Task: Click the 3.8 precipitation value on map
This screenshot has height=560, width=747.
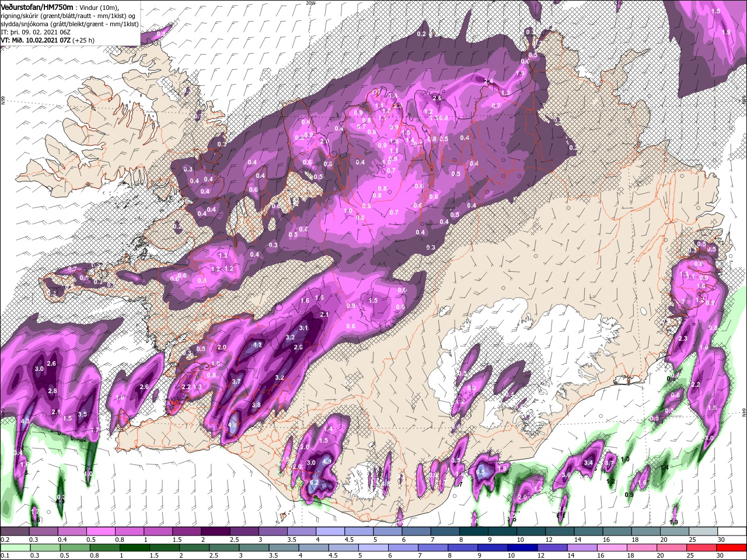Action: (256, 405)
